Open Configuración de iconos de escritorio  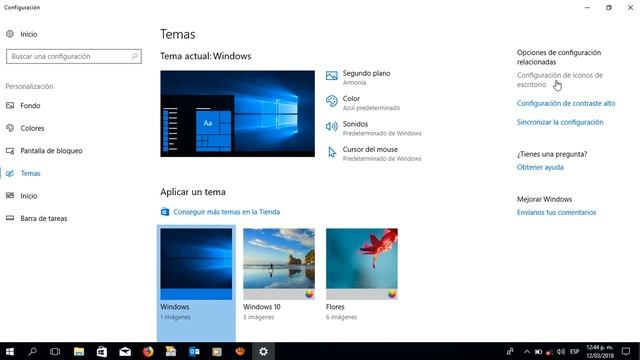559,80
